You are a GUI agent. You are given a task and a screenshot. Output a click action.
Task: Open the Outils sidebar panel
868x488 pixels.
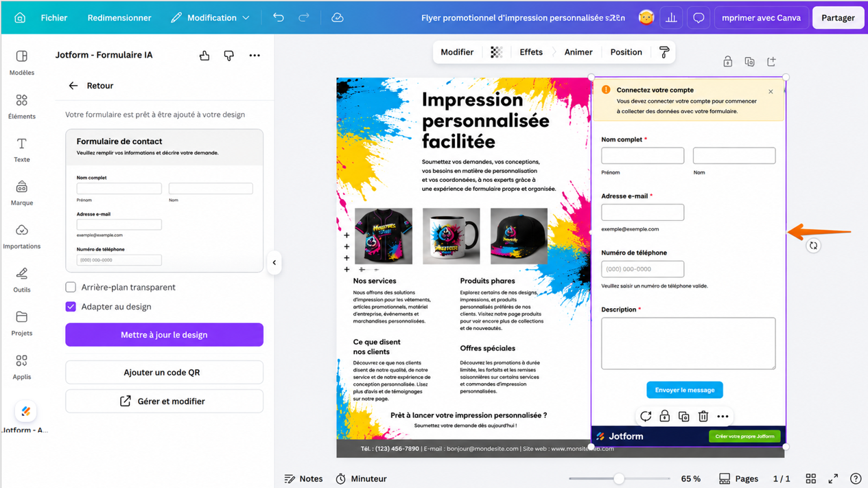coord(22,280)
